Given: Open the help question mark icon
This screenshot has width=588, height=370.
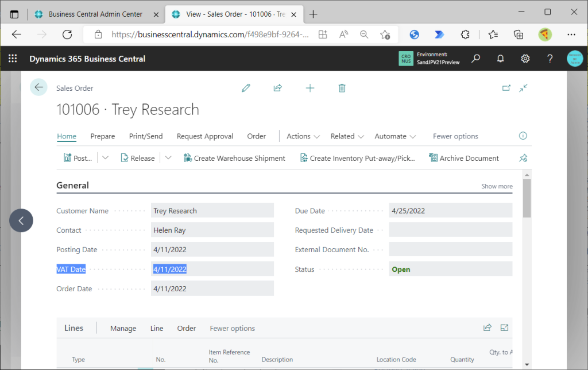Looking at the screenshot, I should pyautogui.click(x=550, y=59).
